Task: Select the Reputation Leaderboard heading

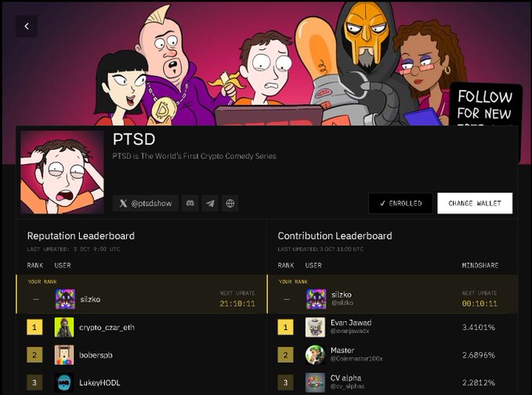Action: click(x=81, y=236)
